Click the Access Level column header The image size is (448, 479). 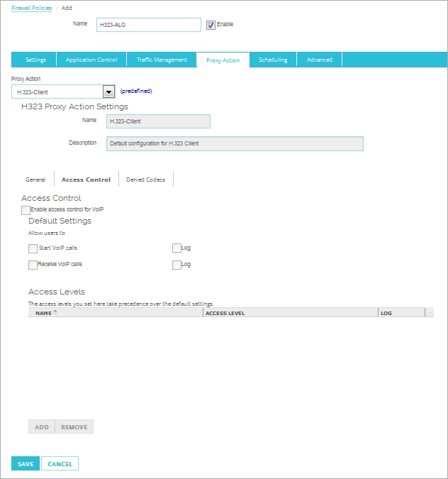[x=289, y=312]
